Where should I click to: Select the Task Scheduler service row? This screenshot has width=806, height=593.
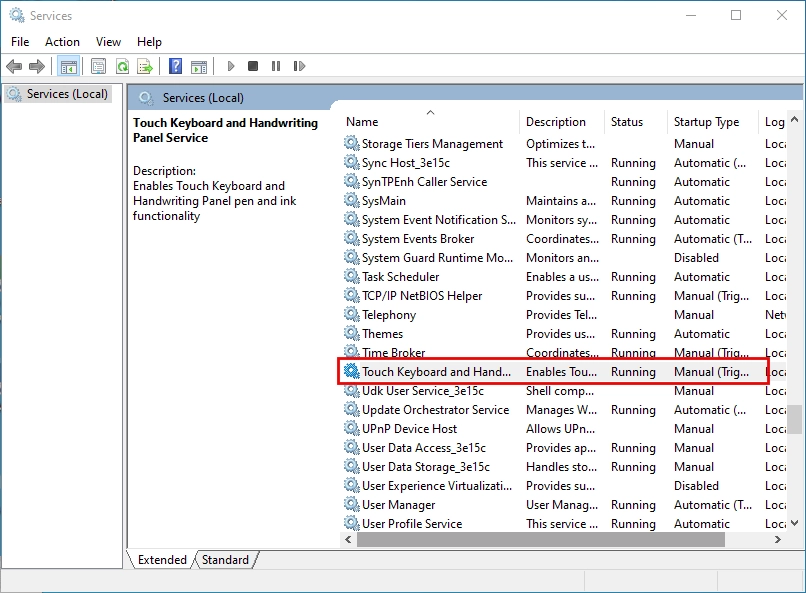coord(400,277)
